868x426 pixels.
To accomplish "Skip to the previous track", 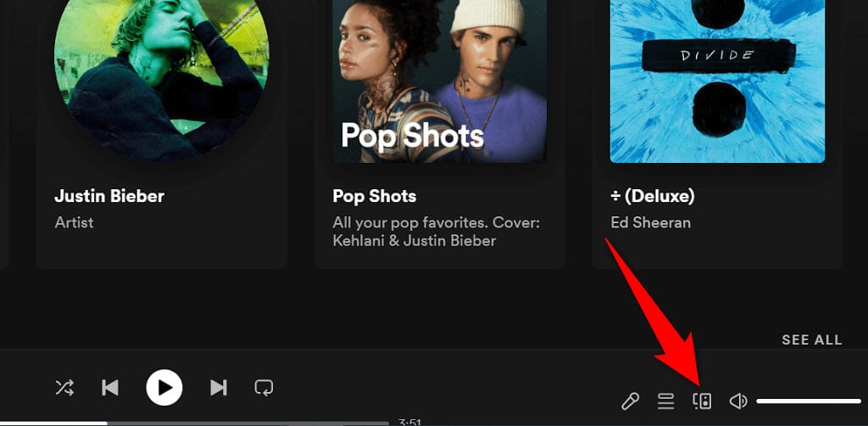I will click(x=110, y=388).
